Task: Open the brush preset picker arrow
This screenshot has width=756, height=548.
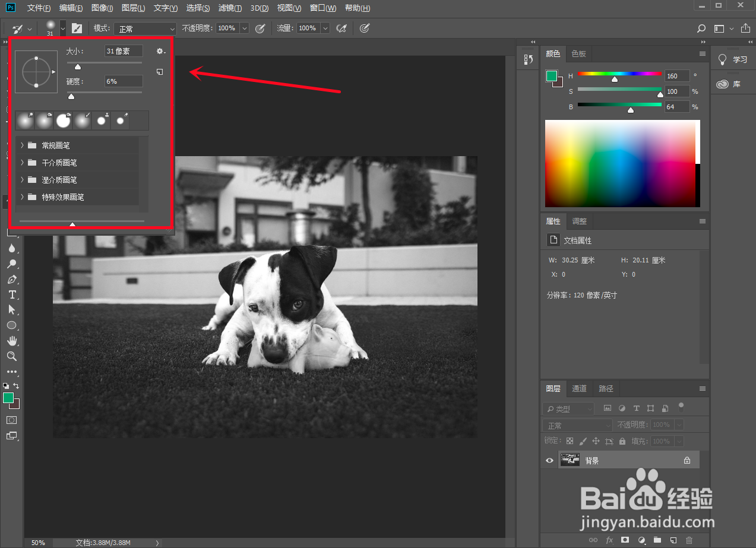Action: click(x=63, y=28)
